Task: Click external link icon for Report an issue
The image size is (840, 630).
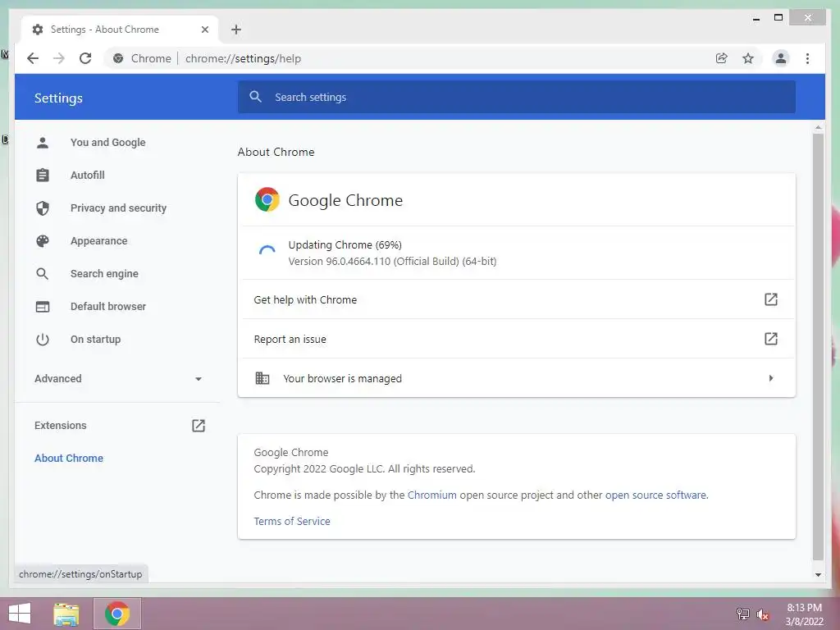Action: pyautogui.click(x=770, y=339)
